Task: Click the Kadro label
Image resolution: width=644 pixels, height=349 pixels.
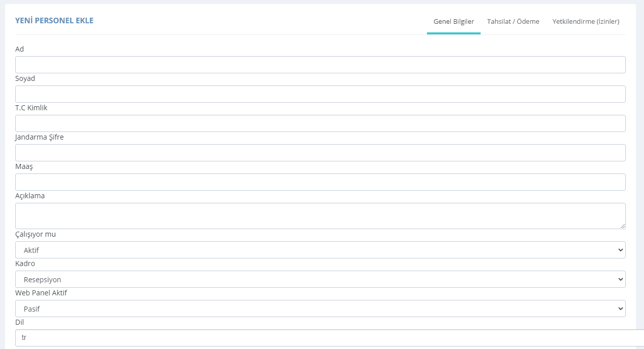Action: coord(25,264)
